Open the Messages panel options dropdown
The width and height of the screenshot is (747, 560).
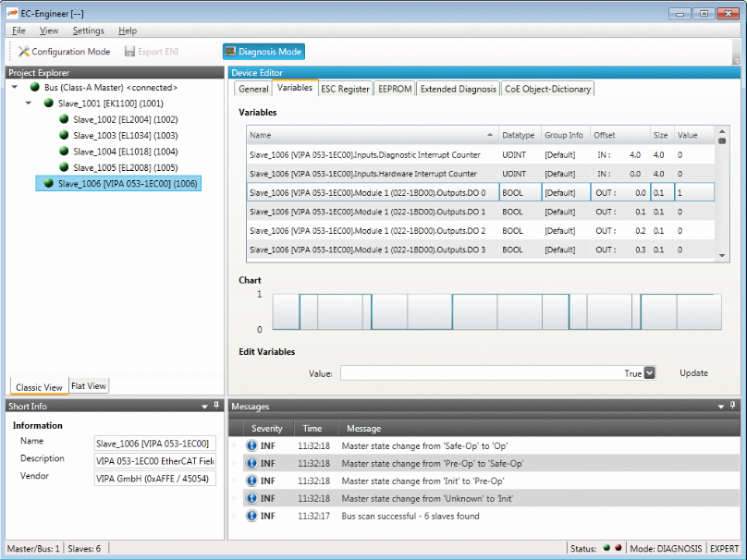coord(721,407)
